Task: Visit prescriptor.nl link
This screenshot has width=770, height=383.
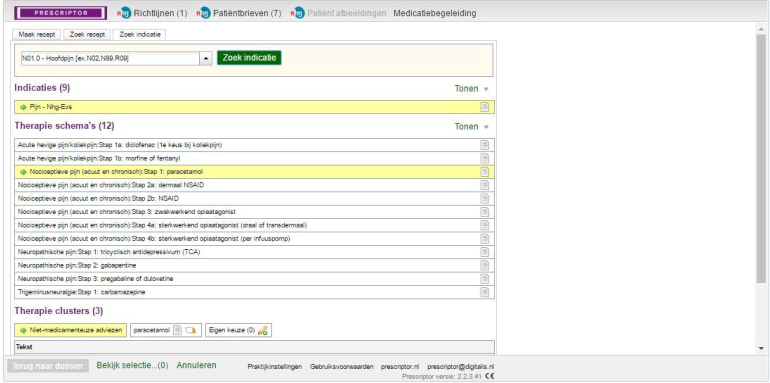Action: point(400,367)
